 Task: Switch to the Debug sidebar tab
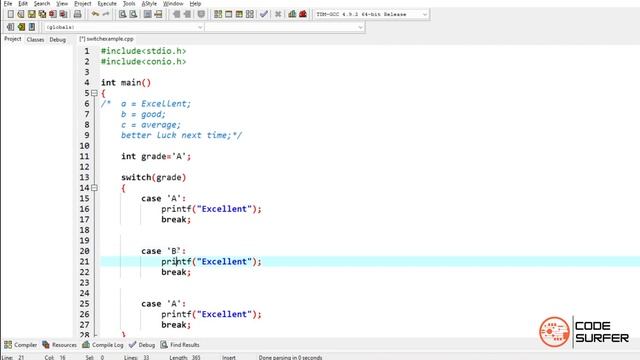point(58,40)
